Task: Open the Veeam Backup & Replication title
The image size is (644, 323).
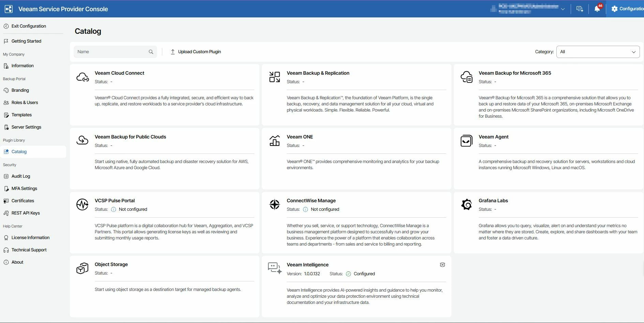Action: pos(318,73)
